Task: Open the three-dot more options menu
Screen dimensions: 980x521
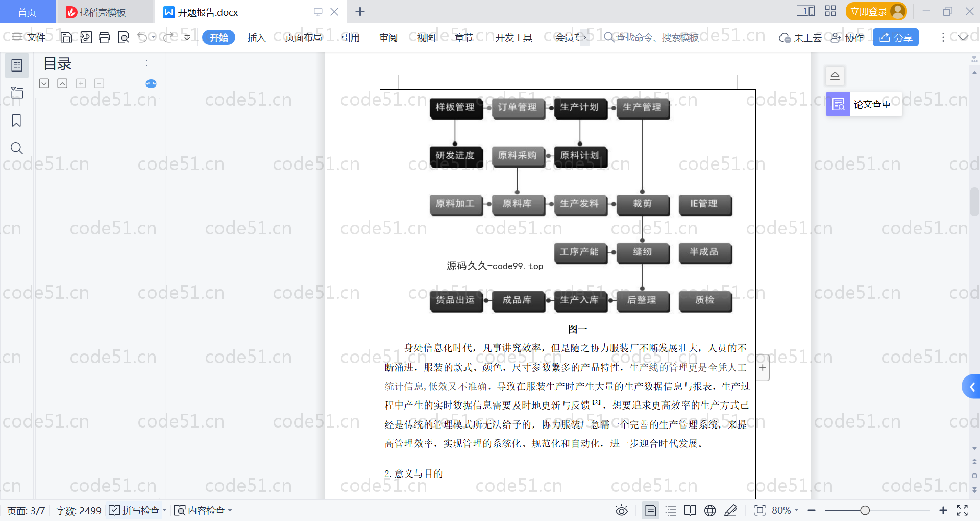Action: pyautogui.click(x=943, y=37)
